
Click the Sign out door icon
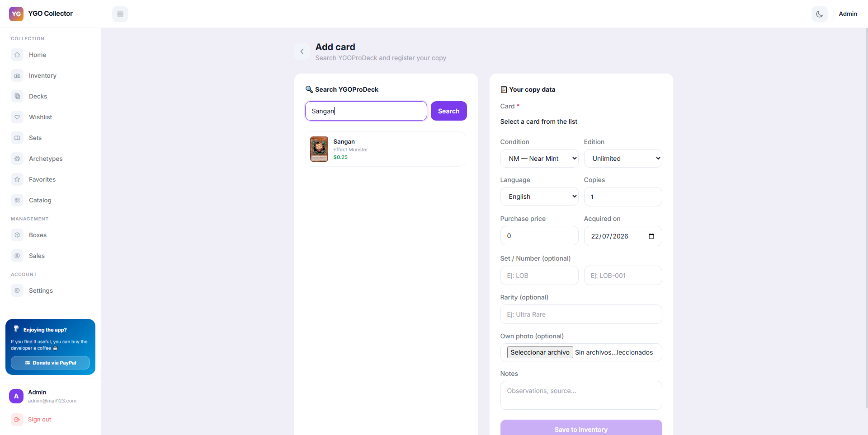[17, 419]
